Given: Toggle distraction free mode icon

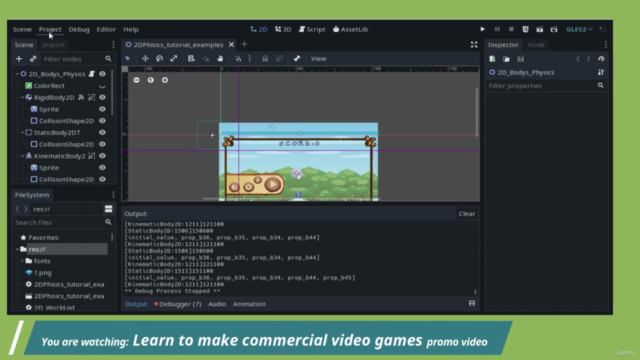Looking at the screenshot, I should tap(474, 44).
